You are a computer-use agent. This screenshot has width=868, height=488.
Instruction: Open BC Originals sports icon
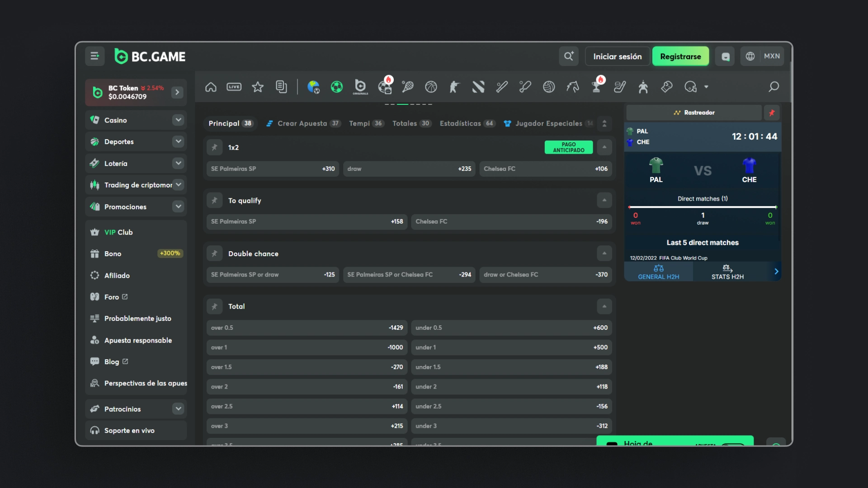[x=360, y=87]
